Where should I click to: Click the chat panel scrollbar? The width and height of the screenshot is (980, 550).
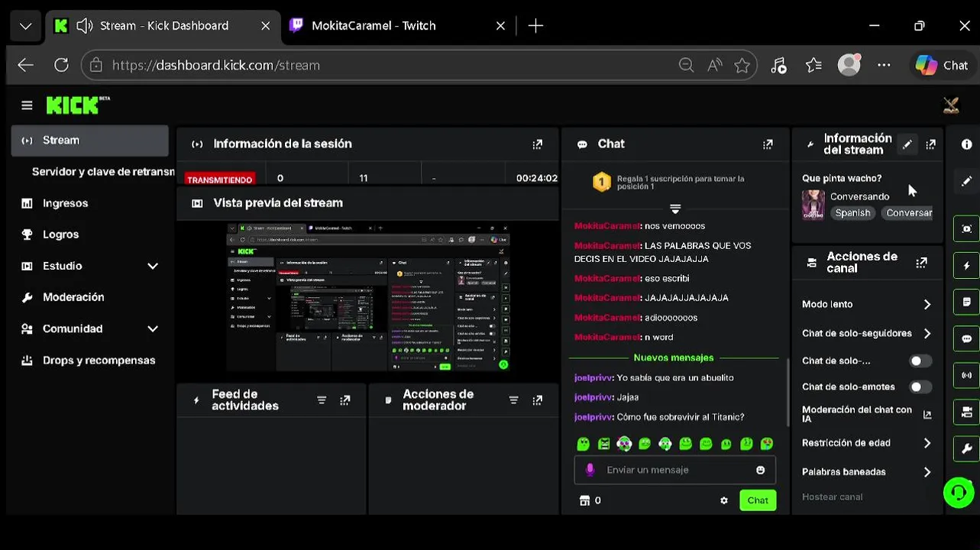pos(788,392)
